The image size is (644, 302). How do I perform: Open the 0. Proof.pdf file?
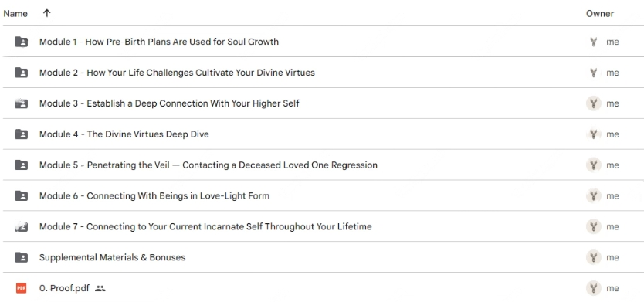(x=64, y=288)
